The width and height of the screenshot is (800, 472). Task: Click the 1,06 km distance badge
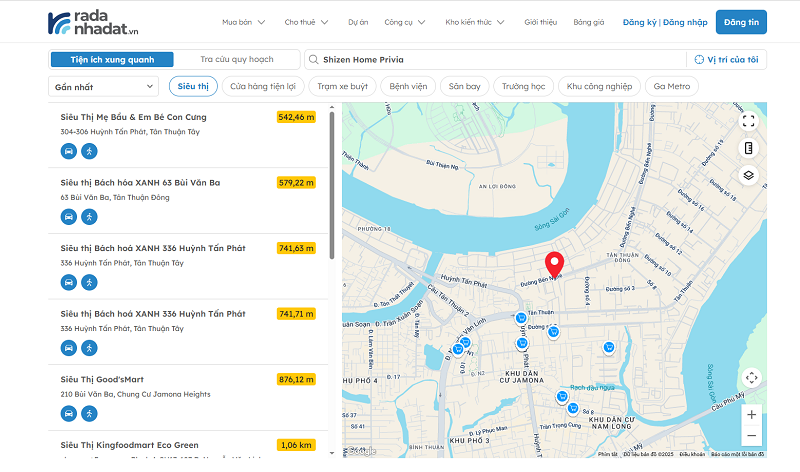click(296, 445)
